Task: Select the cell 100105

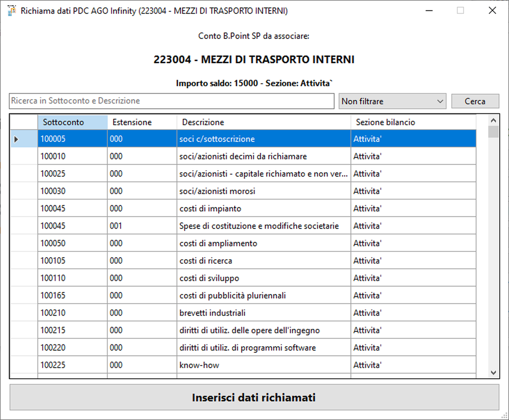Action: pyautogui.click(x=73, y=261)
